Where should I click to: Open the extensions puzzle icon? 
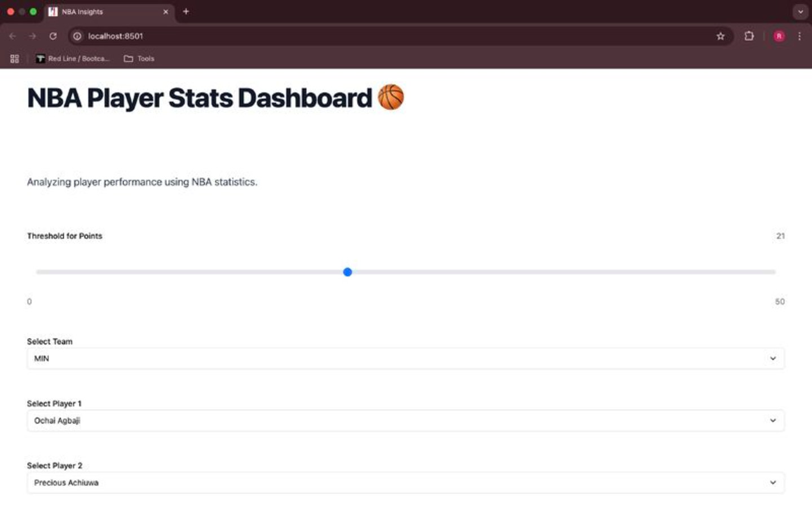tap(749, 36)
